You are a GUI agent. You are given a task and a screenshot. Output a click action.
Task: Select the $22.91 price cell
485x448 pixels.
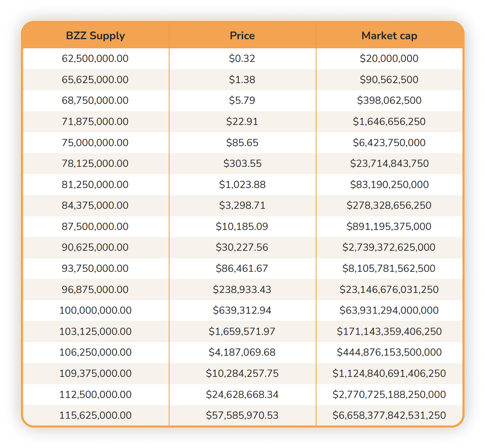(242, 122)
